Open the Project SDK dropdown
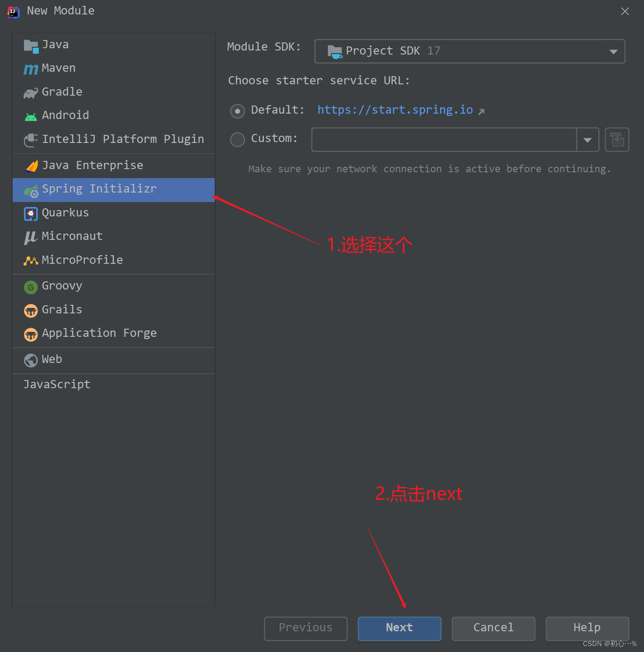This screenshot has height=652, width=644. pos(613,51)
